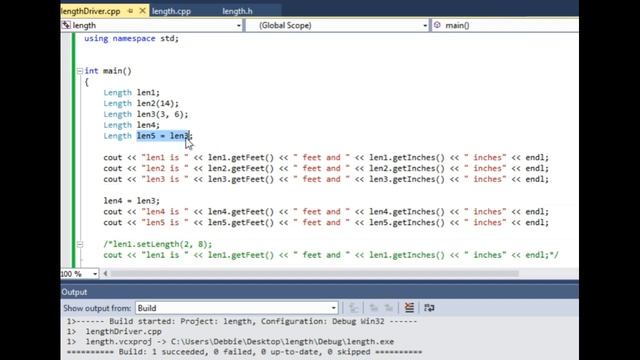Click the 'length.vcxproj' output line

[x=230, y=342]
